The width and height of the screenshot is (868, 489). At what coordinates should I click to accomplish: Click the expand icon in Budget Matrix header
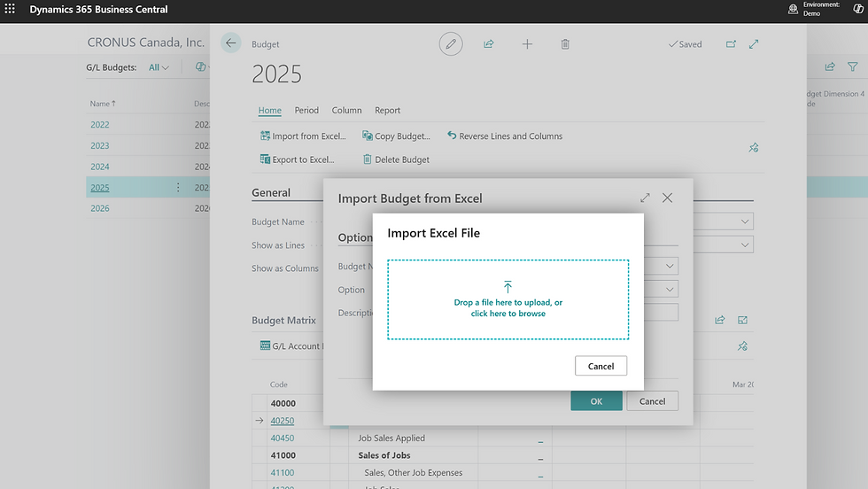742,320
